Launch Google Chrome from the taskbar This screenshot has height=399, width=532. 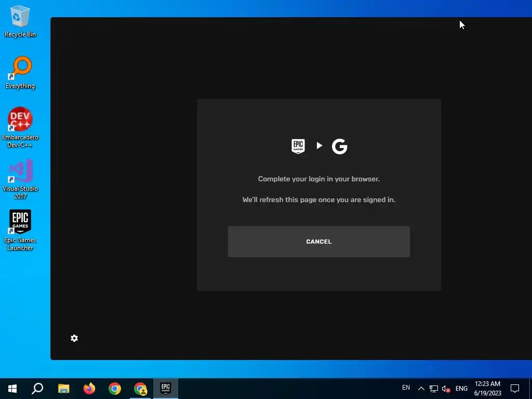[115, 389]
